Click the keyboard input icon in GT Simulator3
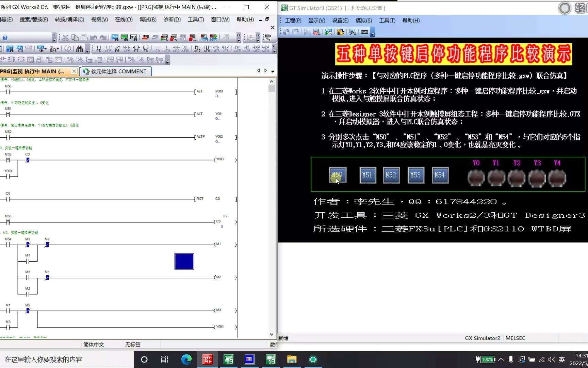The height and width of the screenshot is (368, 588). point(364,32)
